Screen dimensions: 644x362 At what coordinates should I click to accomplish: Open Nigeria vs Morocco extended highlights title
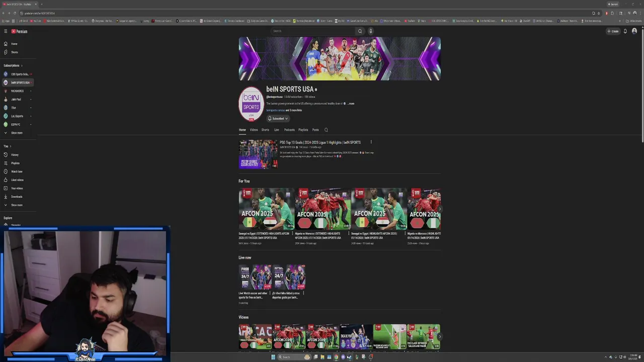(318, 235)
